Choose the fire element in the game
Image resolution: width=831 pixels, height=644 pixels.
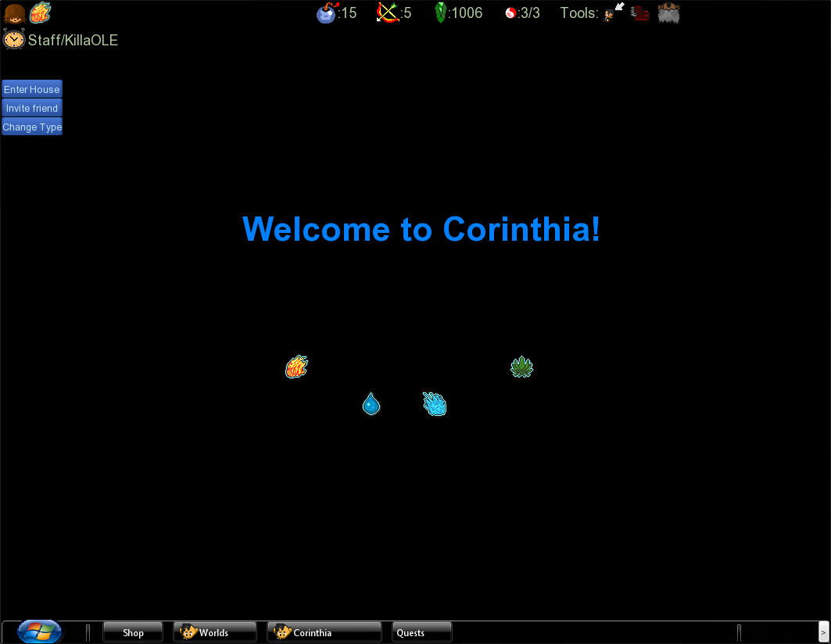pyautogui.click(x=296, y=367)
